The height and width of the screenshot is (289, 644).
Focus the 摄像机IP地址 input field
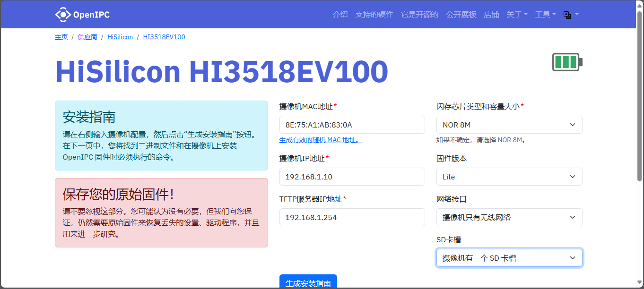352,177
